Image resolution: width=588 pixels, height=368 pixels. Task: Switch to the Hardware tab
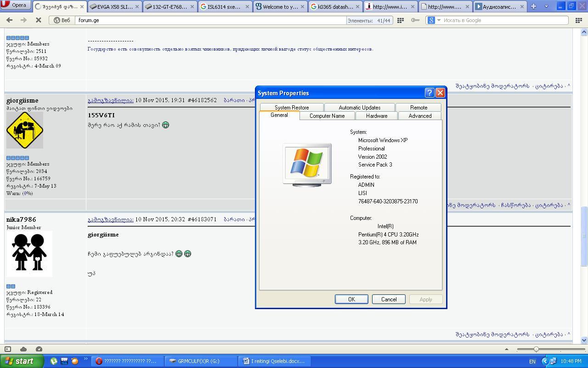(x=376, y=116)
